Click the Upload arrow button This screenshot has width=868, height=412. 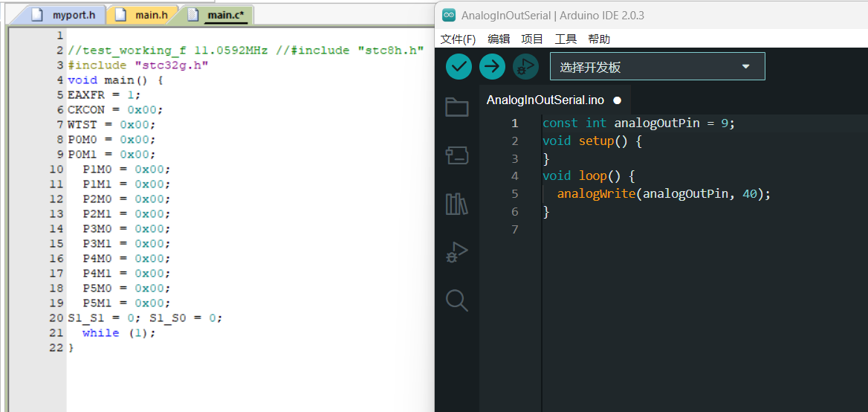click(x=492, y=67)
